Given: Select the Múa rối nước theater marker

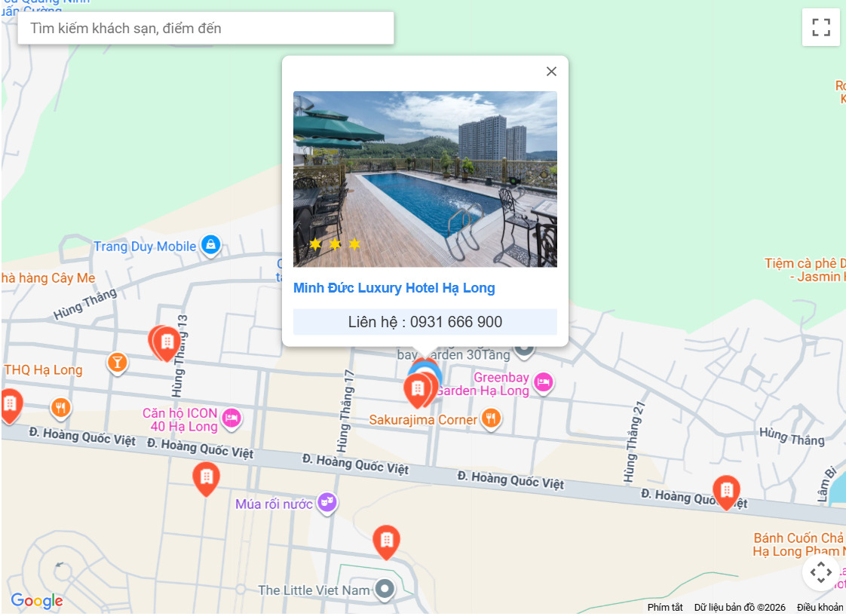Looking at the screenshot, I should [327, 503].
